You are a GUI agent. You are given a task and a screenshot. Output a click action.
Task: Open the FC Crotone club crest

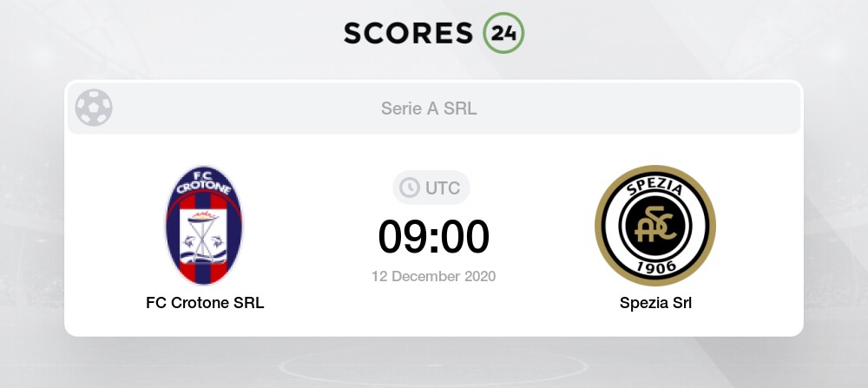click(x=205, y=225)
